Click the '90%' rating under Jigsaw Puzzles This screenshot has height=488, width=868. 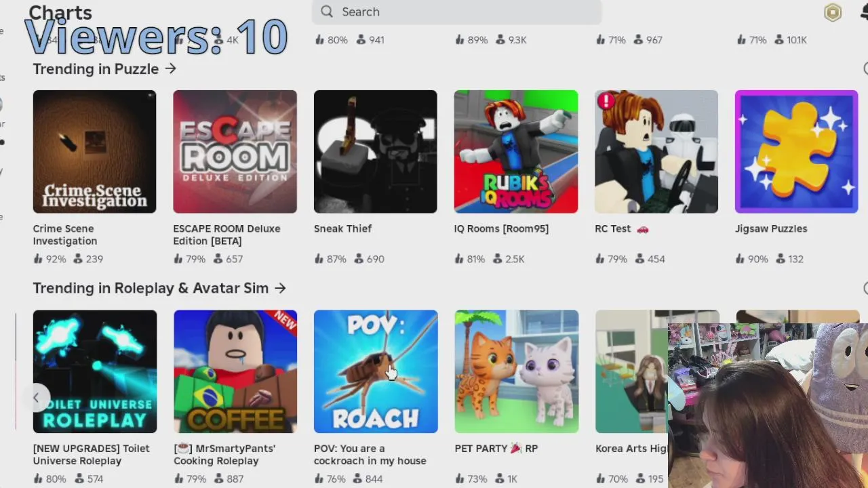click(759, 259)
